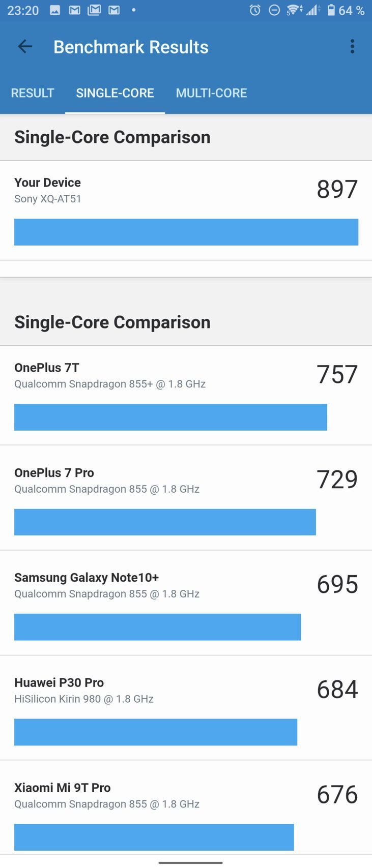
Task: Open the three-dot overflow menu
Action: point(352,47)
